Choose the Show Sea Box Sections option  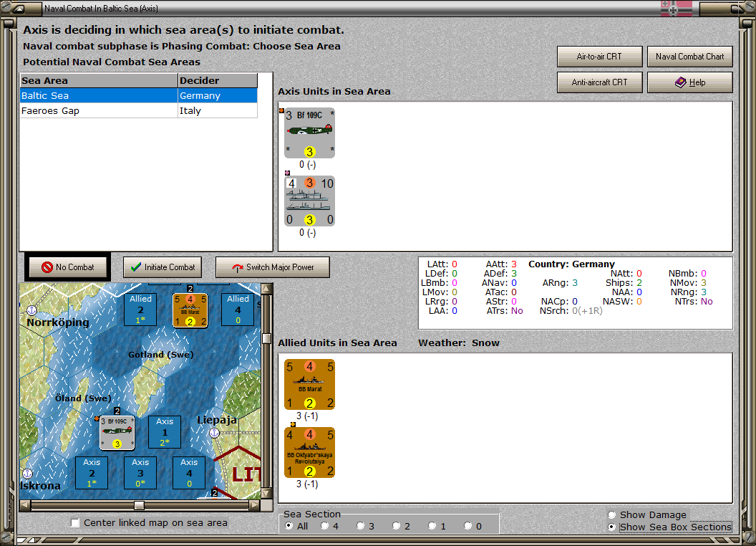tap(612, 527)
